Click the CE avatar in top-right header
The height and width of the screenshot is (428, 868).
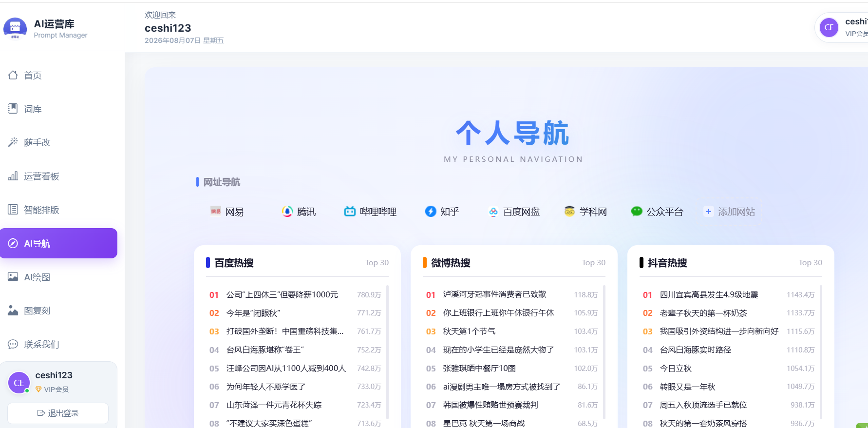(829, 27)
